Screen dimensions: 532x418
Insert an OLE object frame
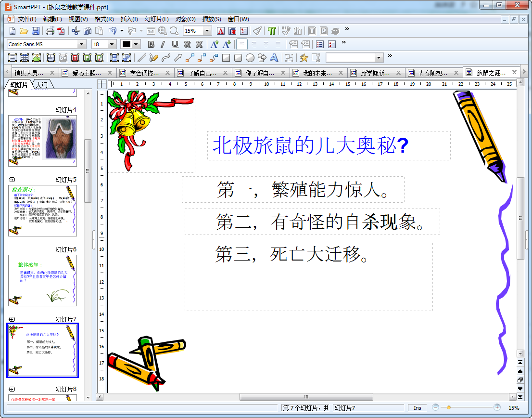tap(51, 58)
